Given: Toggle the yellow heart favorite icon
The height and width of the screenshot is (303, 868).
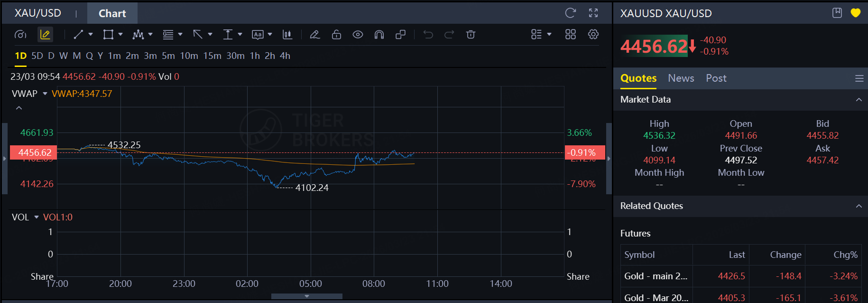Looking at the screenshot, I should click(856, 13).
